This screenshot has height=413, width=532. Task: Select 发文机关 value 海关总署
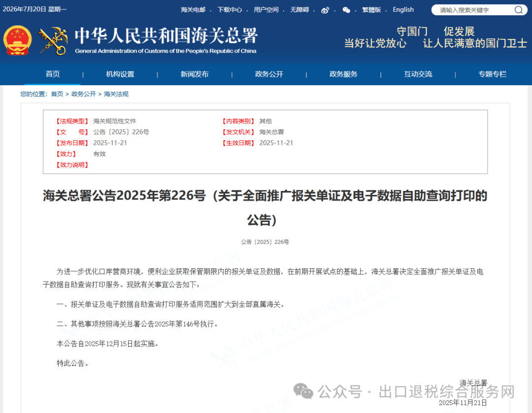tap(271, 132)
